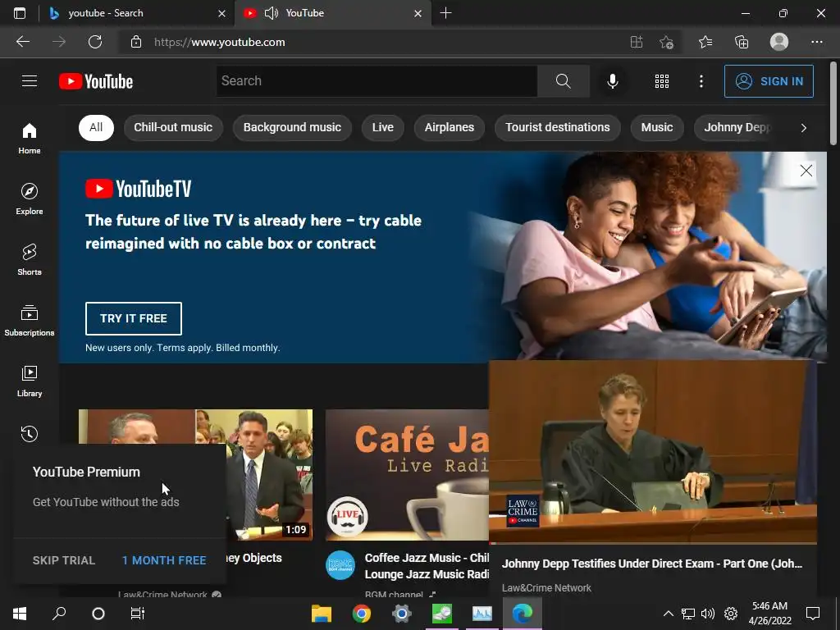
Task: Switch to the YouTube tab
Action: (x=332, y=13)
